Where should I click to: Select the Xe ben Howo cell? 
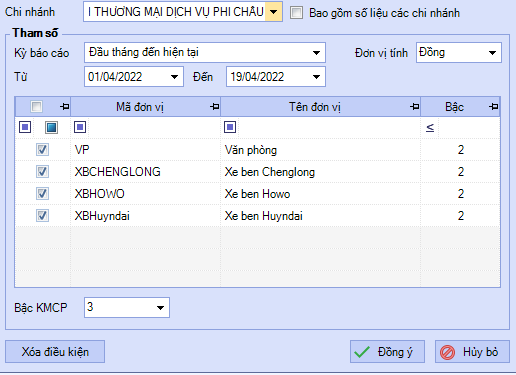pyautogui.click(x=320, y=194)
